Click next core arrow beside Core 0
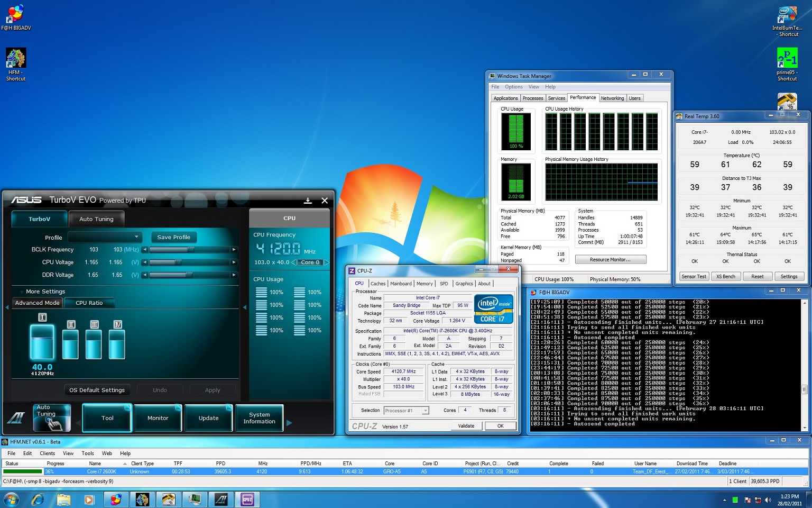The image size is (812, 508). click(326, 262)
